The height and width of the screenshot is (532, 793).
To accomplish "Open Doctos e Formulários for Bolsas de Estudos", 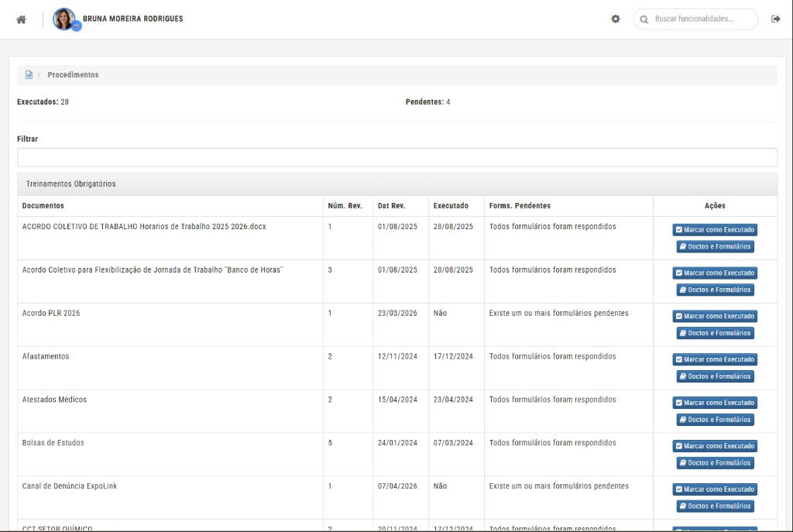I will pyautogui.click(x=715, y=463).
